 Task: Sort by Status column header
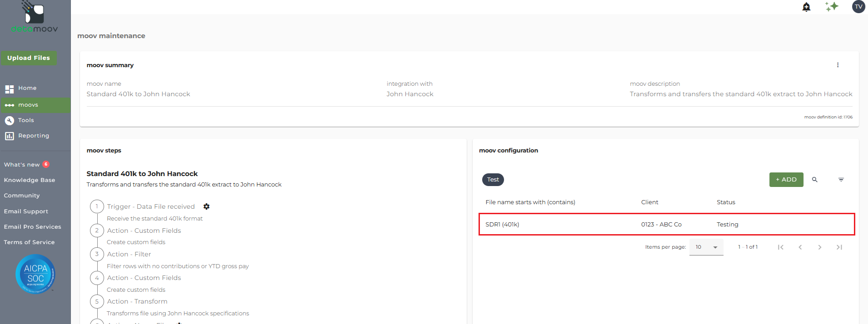pyautogui.click(x=726, y=202)
